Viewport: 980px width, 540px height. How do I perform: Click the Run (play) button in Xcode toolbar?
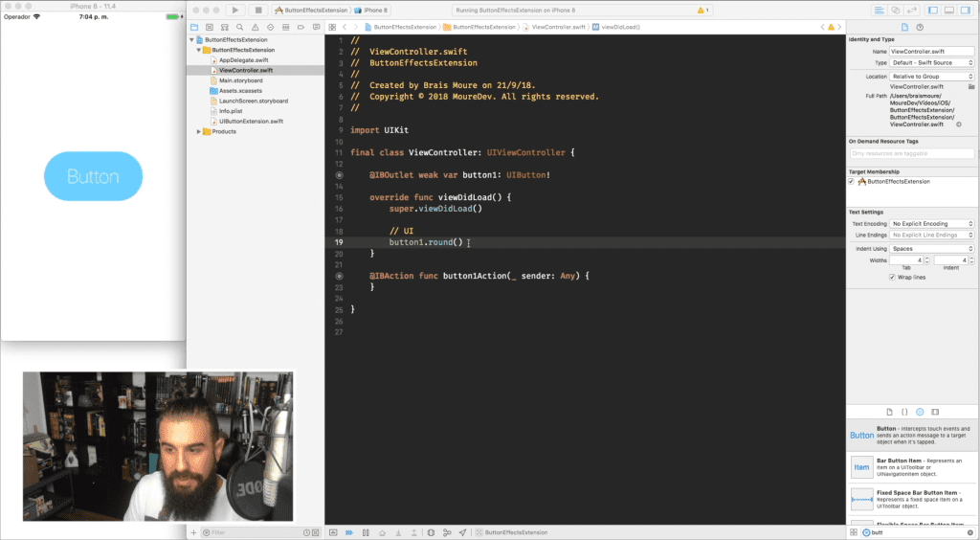pos(235,10)
